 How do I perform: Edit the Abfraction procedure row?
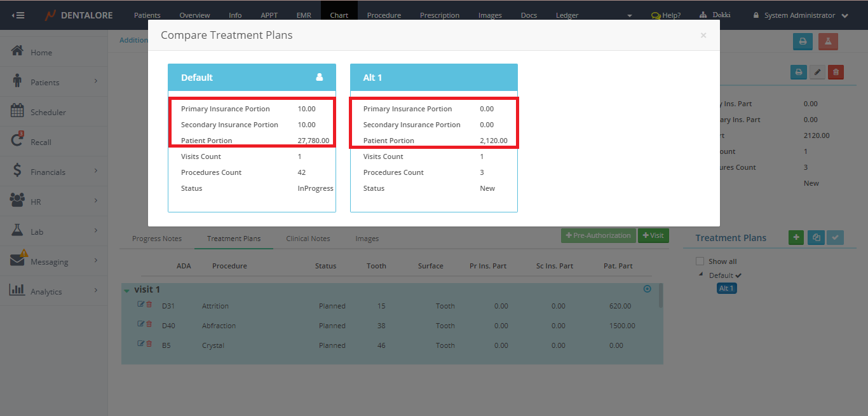tap(140, 324)
